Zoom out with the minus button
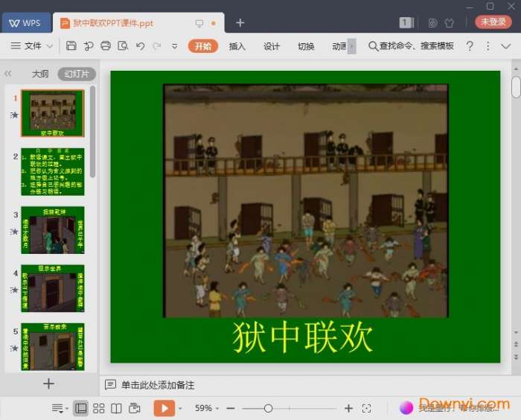The width and height of the screenshot is (521, 420). click(x=231, y=408)
